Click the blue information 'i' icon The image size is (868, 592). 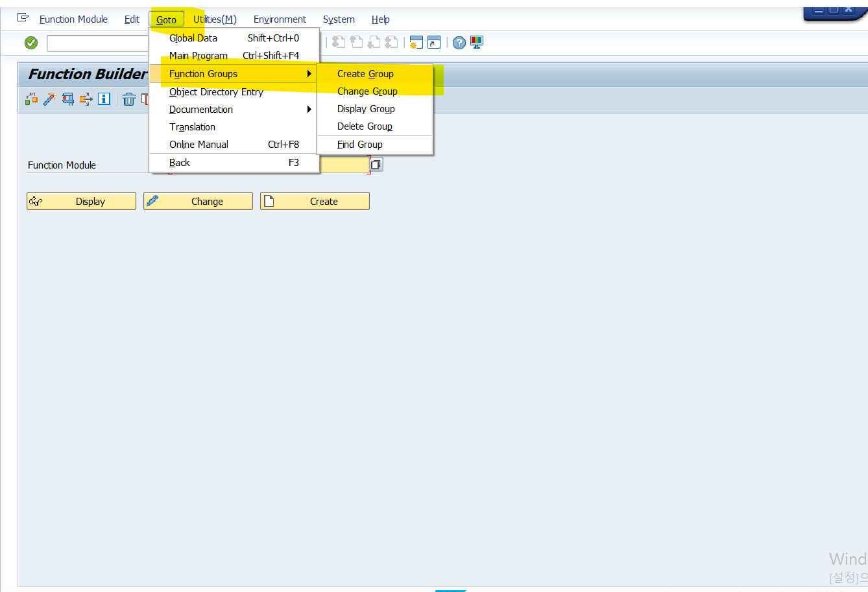[104, 99]
